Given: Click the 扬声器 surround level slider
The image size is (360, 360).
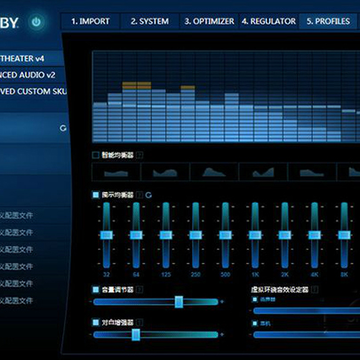Looking at the screenshot, I should click(x=306, y=311).
